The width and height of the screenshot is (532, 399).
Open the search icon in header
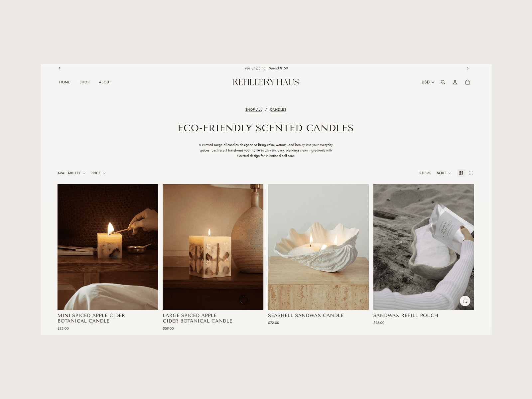(x=443, y=82)
